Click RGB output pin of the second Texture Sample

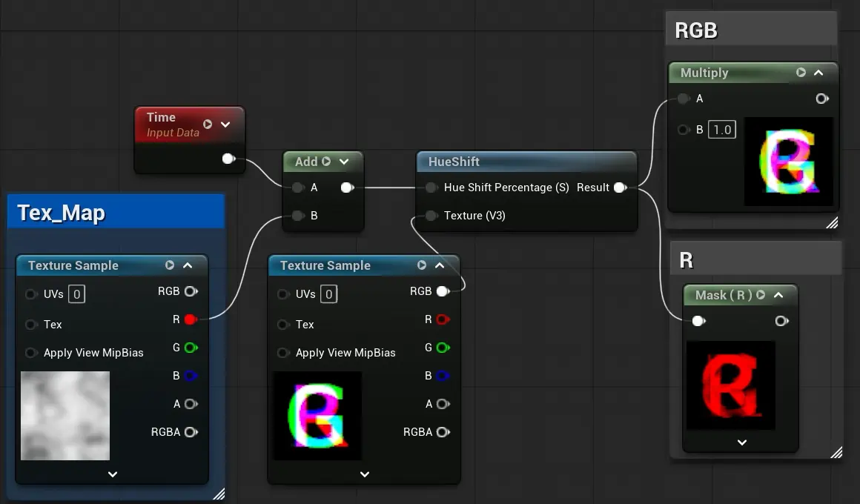(443, 291)
